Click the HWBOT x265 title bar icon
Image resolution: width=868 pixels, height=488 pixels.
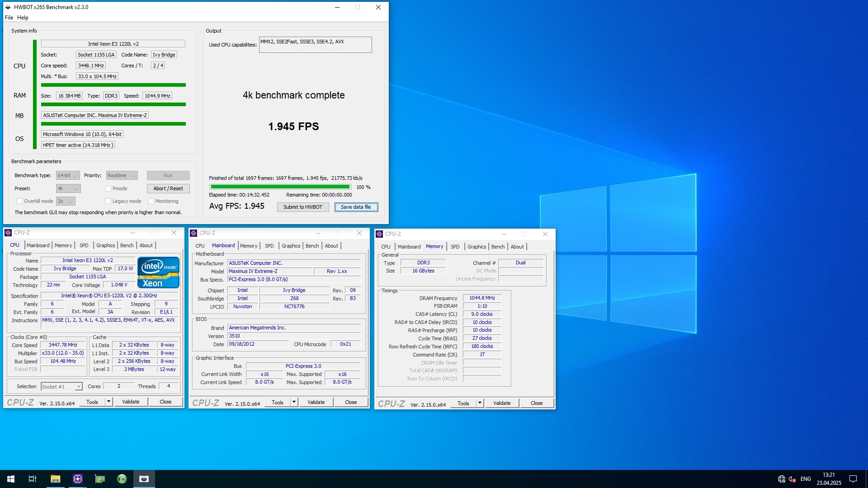(x=8, y=7)
